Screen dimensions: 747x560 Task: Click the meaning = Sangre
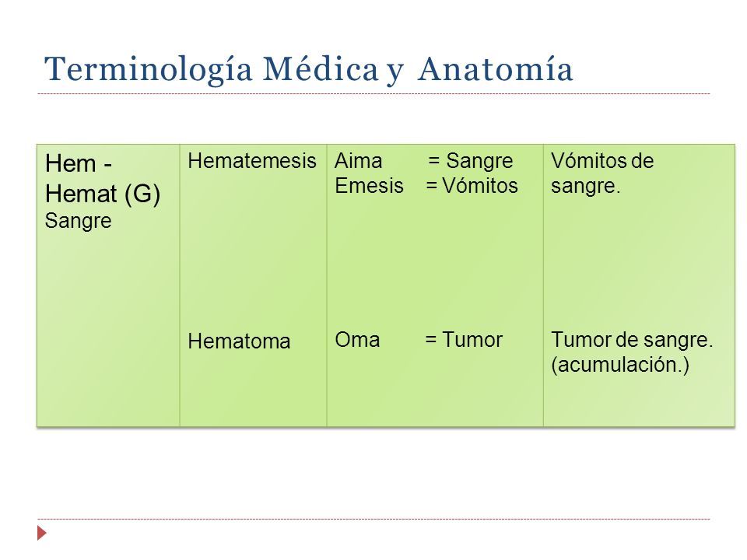click(470, 161)
